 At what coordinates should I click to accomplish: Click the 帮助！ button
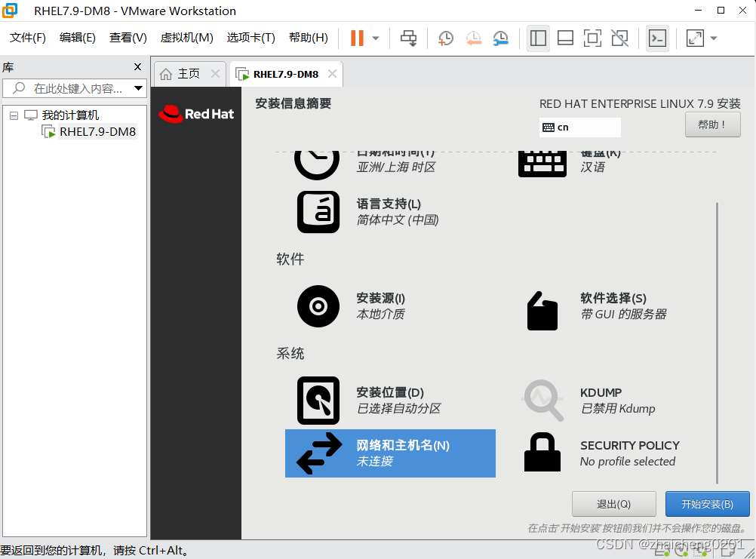(712, 124)
